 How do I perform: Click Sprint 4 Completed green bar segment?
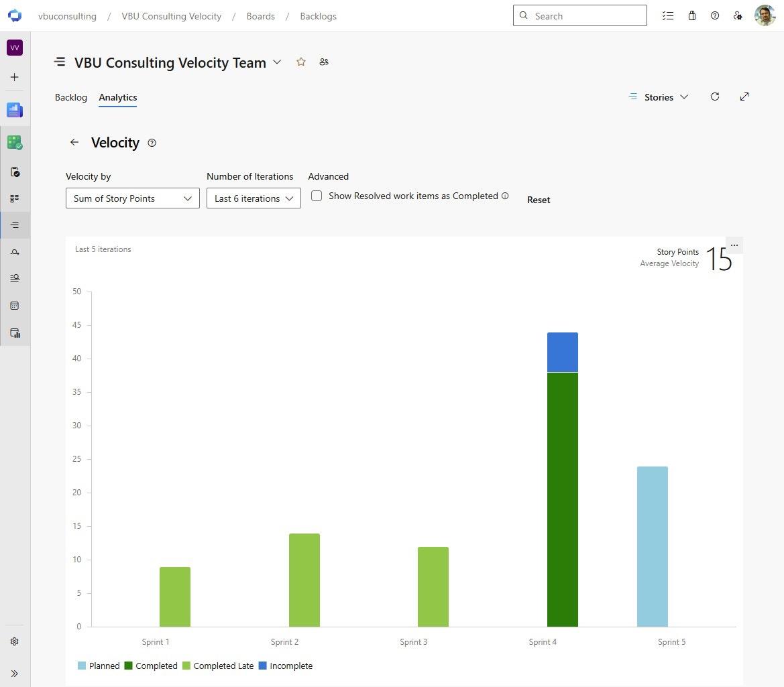pos(563,499)
